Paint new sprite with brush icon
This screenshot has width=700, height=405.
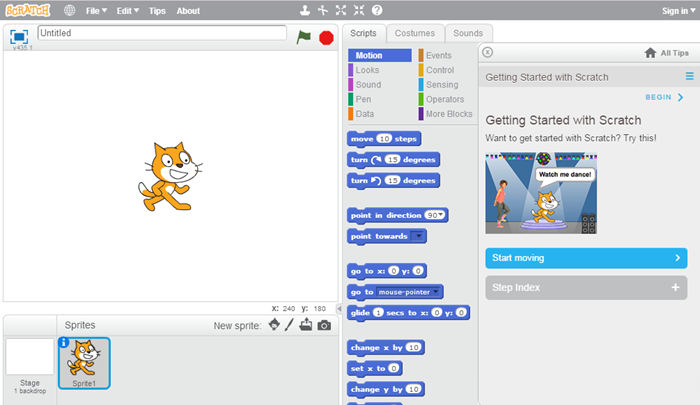289,325
